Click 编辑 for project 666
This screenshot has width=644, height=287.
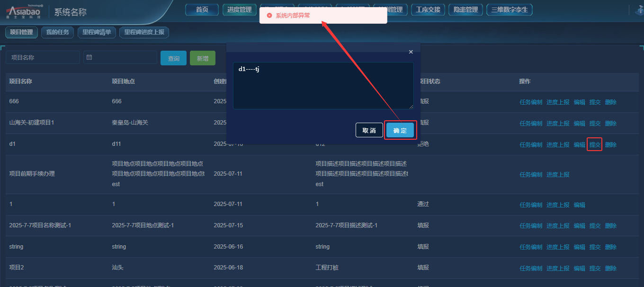coord(580,102)
